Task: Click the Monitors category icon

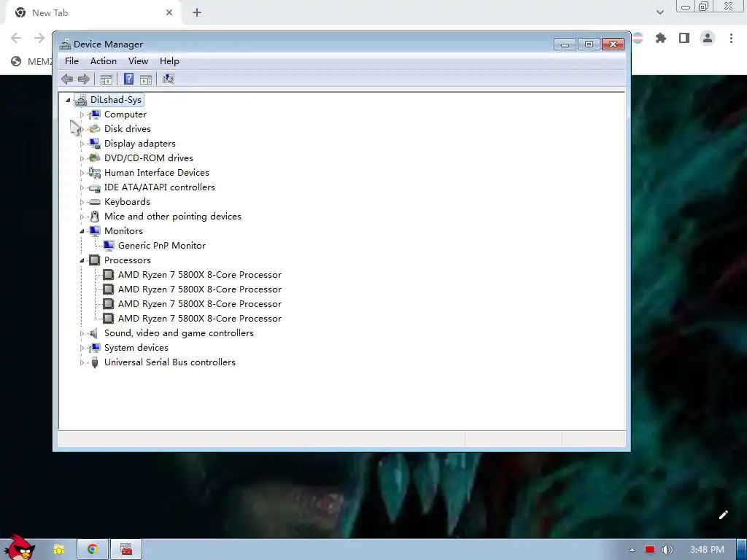Action: click(95, 231)
